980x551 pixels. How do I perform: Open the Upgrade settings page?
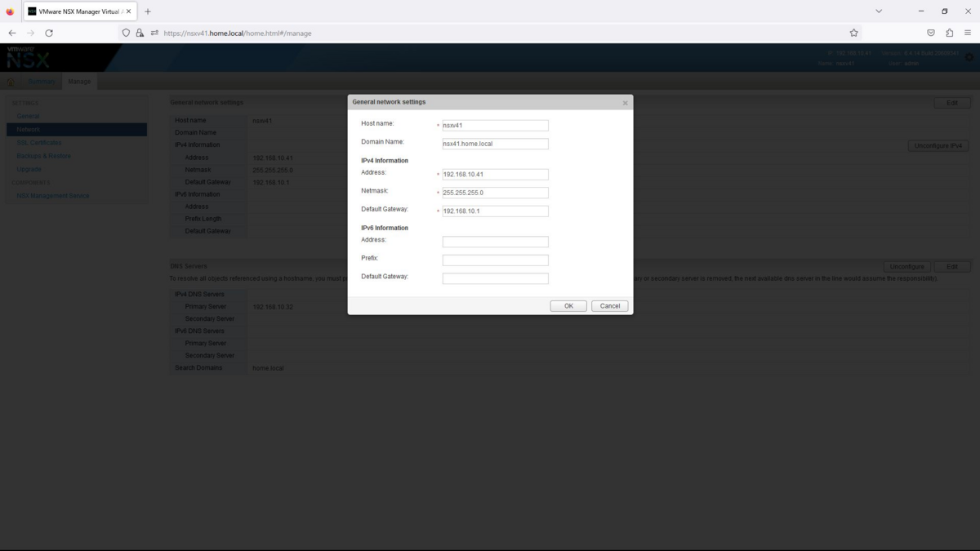pyautogui.click(x=29, y=169)
